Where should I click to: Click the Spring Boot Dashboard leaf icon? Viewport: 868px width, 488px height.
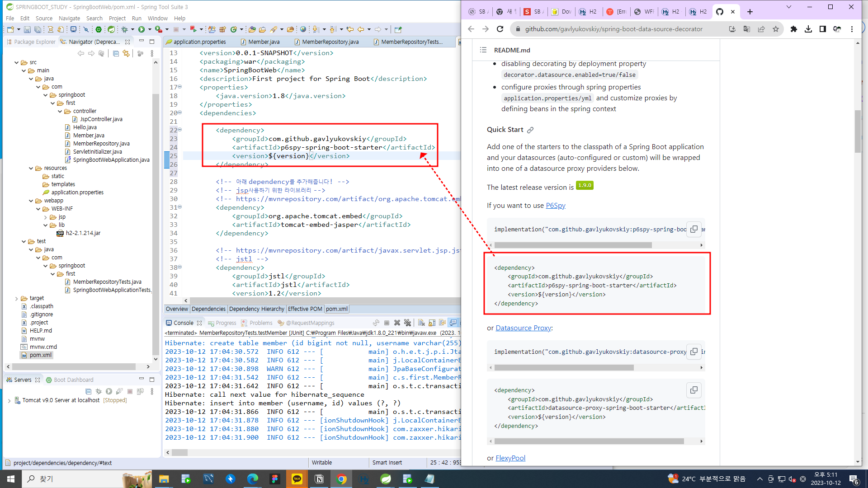click(111, 29)
